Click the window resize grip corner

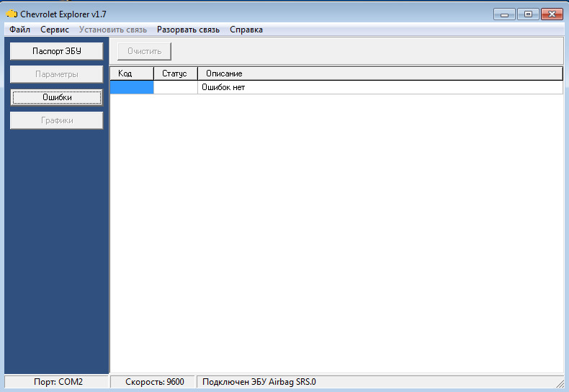[x=560, y=383]
